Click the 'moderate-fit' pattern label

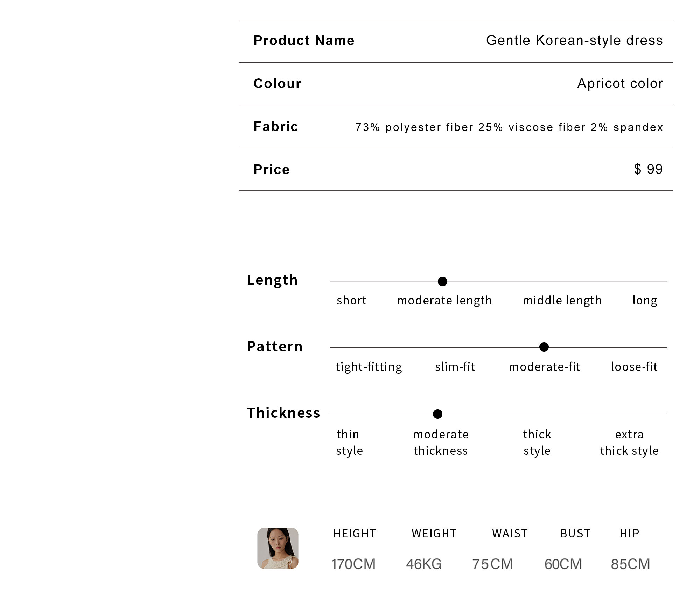coord(545,367)
